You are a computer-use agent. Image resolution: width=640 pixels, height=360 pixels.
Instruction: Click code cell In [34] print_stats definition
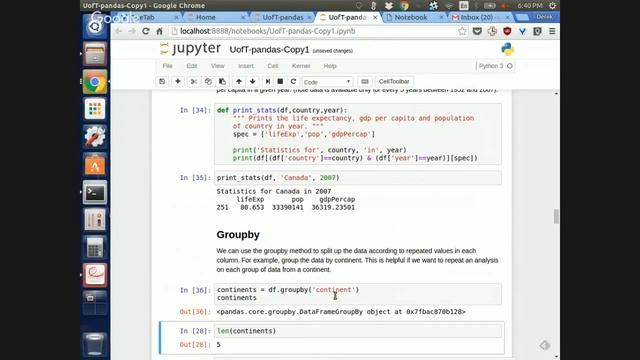pyautogui.click(x=358, y=134)
